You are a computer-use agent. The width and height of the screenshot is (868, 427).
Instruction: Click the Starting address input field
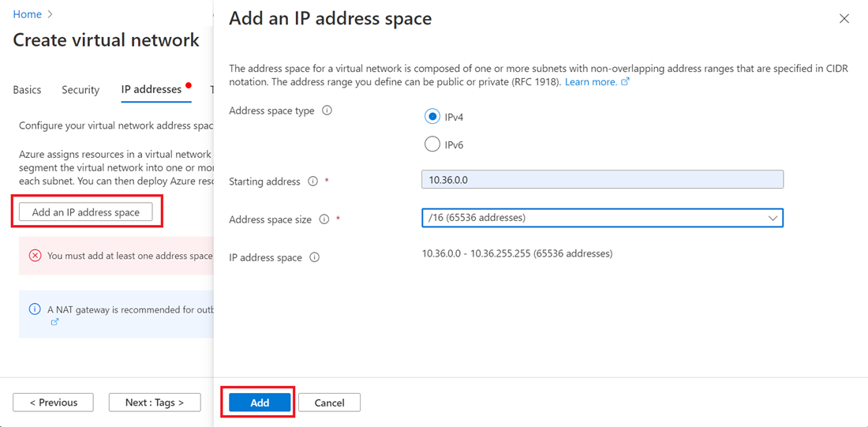(602, 180)
